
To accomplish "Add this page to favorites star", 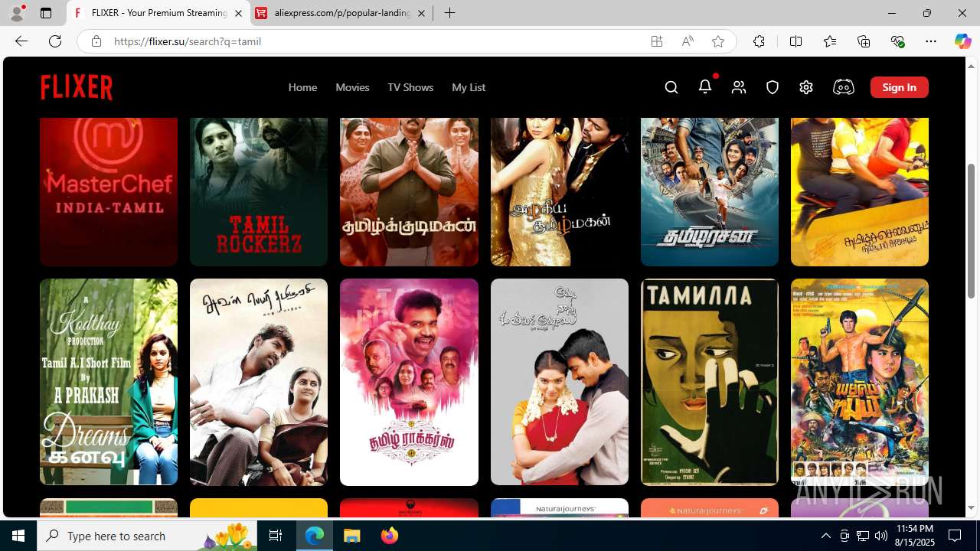I will click(x=718, y=41).
